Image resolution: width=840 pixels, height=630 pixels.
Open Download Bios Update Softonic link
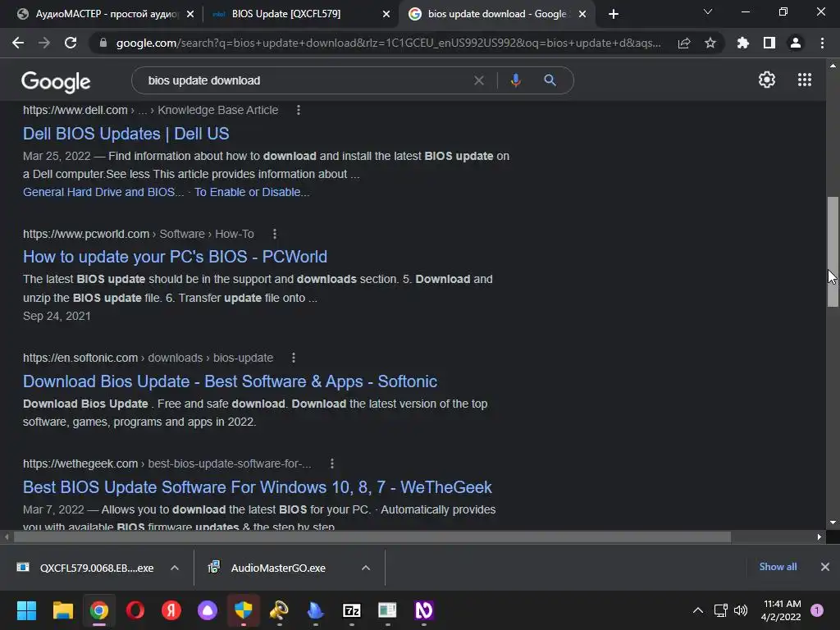[230, 381]
